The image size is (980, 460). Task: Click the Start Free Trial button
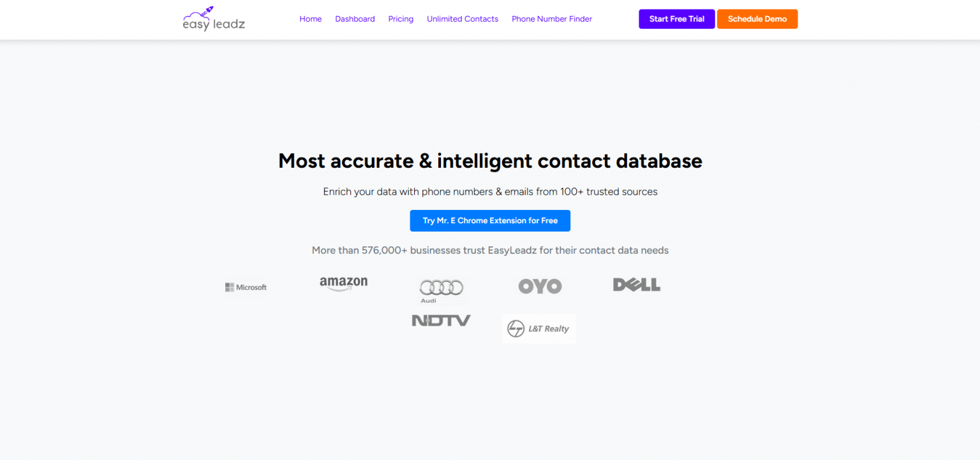point(676,19)
